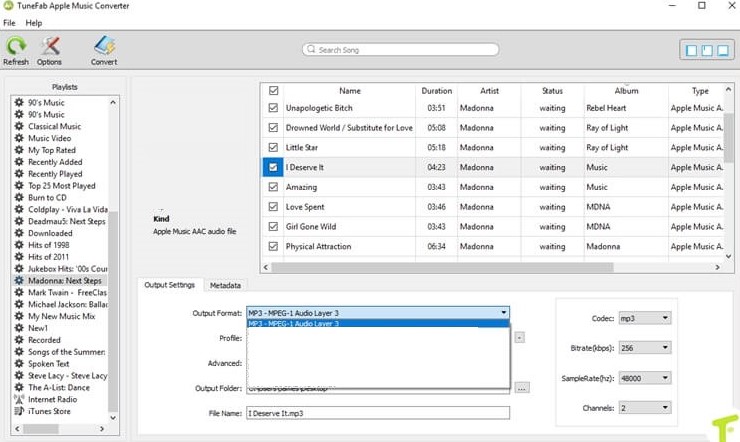Image resolution: width=740 pixels, height=442 pixels.
Task: Open the SampleRate(hz) dropdown
Action: pyautogui.click(x=645, y=378)
